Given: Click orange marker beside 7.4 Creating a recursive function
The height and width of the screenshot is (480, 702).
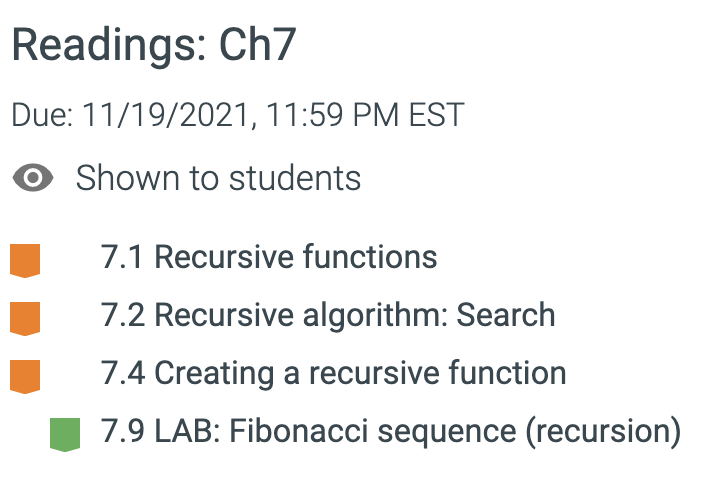Looking at the screenshot, I should pyautogui.click(x=25, y=377).
